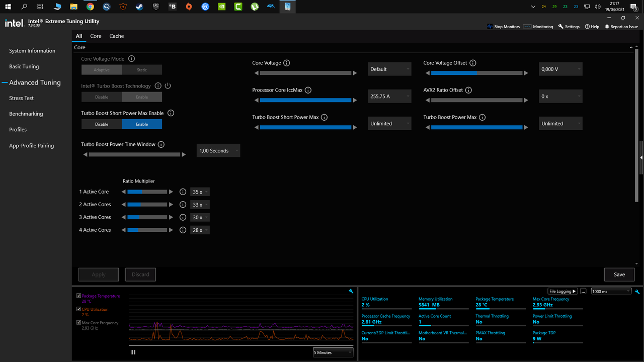Viewport: 644px width, 362px height.
Task: Open info icon for Core Voltage Offset
Action: pos(472,63)
